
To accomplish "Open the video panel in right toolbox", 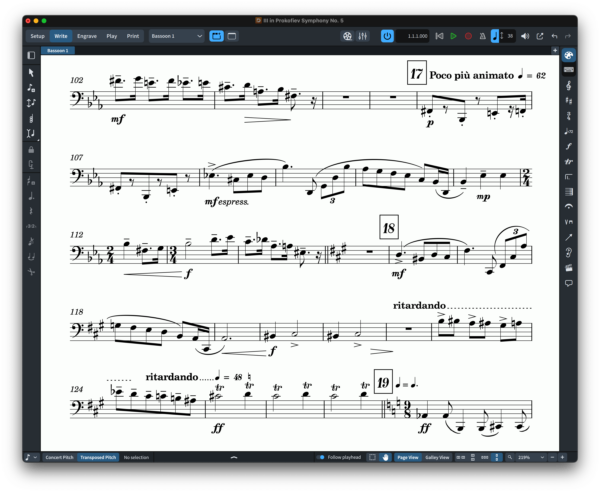I will click(569, 268).
